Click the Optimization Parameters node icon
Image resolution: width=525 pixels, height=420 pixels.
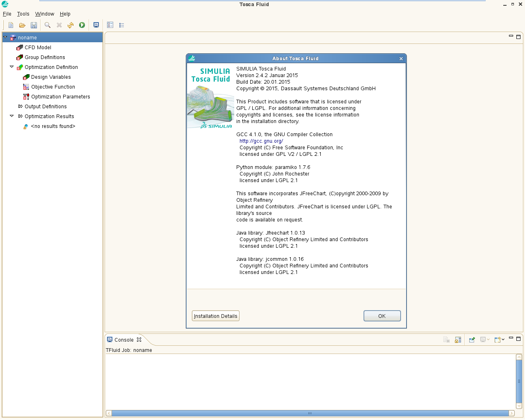pos(26,97)
